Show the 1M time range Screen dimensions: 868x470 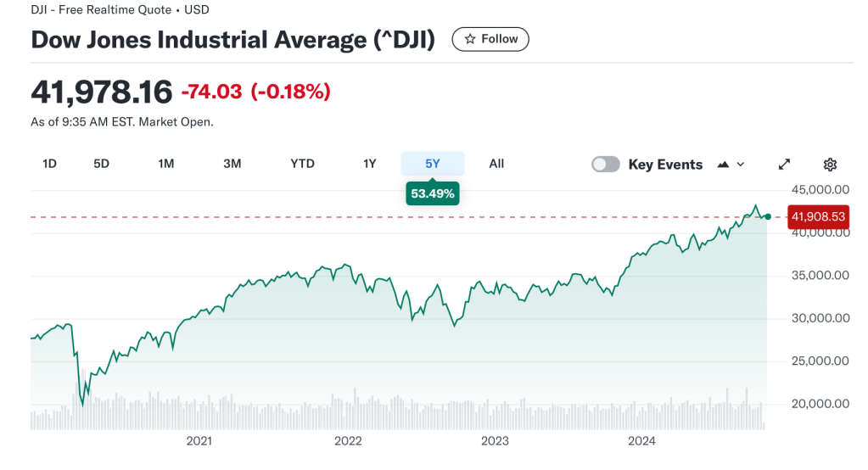coord(166,164)
